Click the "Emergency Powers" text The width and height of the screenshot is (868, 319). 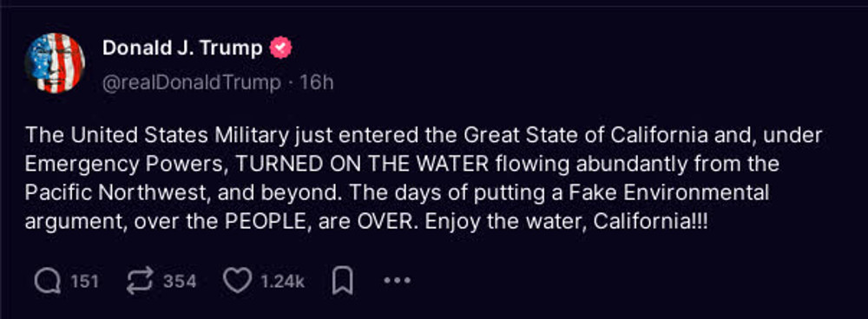tap(124, 166)
